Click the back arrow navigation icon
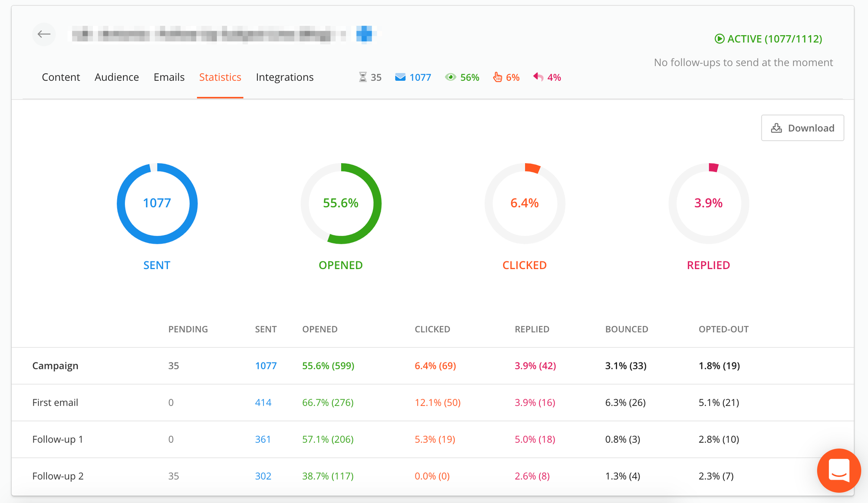 coord(44,35)
